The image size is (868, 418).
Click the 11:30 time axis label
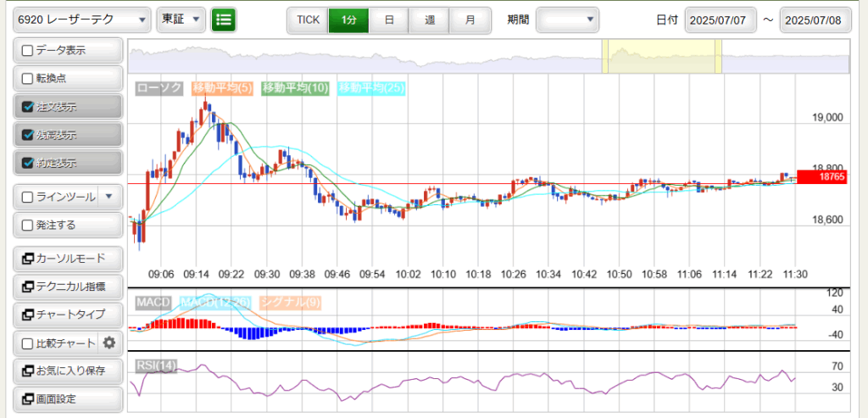coord(795,275)
